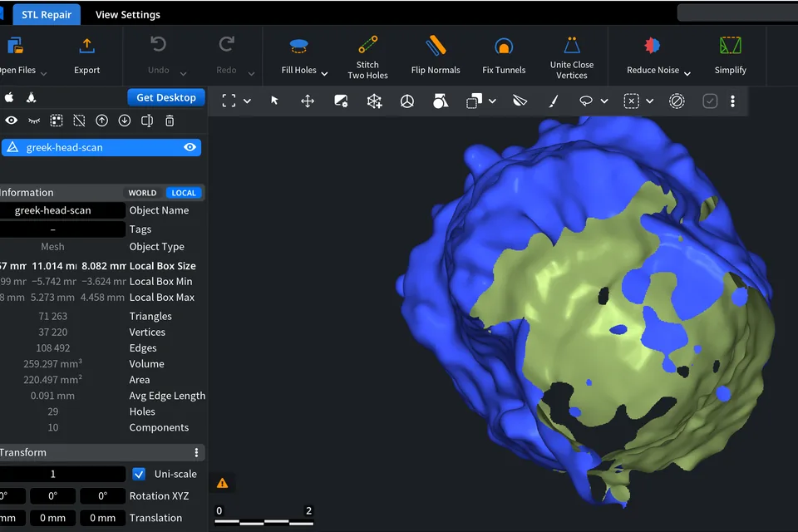The image size is (798, 532).
Task: Pick the arrow pointer tool in viewport toolbar
Action: [x=275, y=101]
